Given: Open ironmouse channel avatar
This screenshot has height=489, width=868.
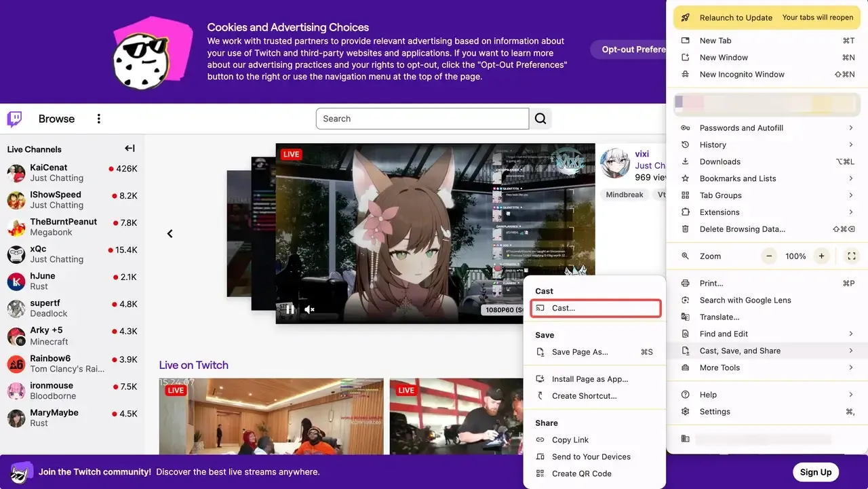Looking at the screenshot, I should (16, 391).
